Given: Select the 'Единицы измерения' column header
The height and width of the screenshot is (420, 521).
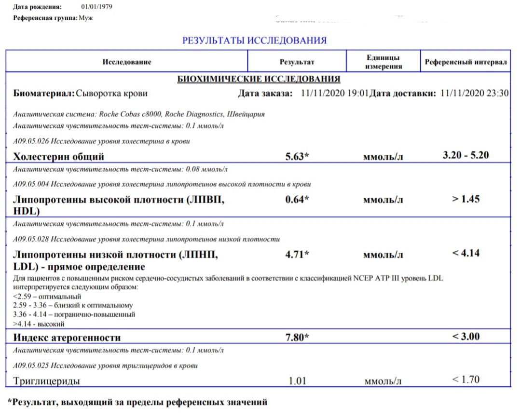Looking at the screenshot, I should 384,62.
